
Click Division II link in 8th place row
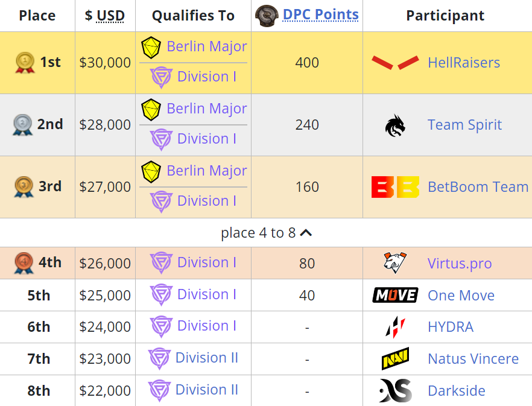pos(207,390)
